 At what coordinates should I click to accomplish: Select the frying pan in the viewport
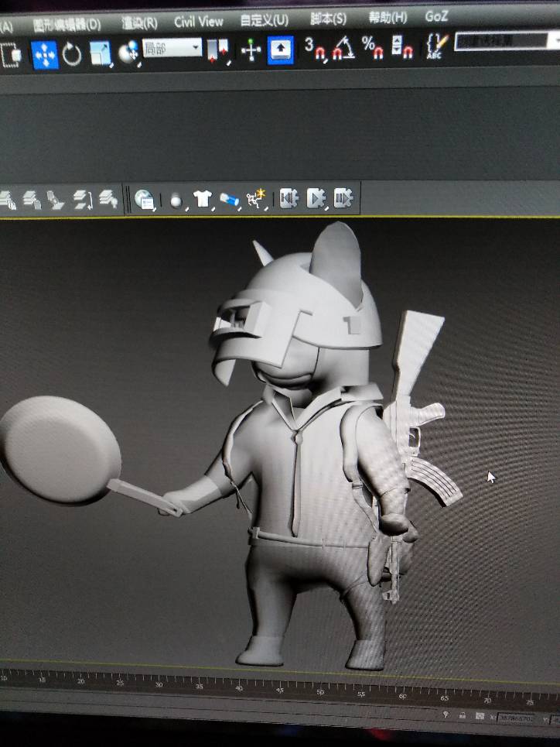pos(61,449)
